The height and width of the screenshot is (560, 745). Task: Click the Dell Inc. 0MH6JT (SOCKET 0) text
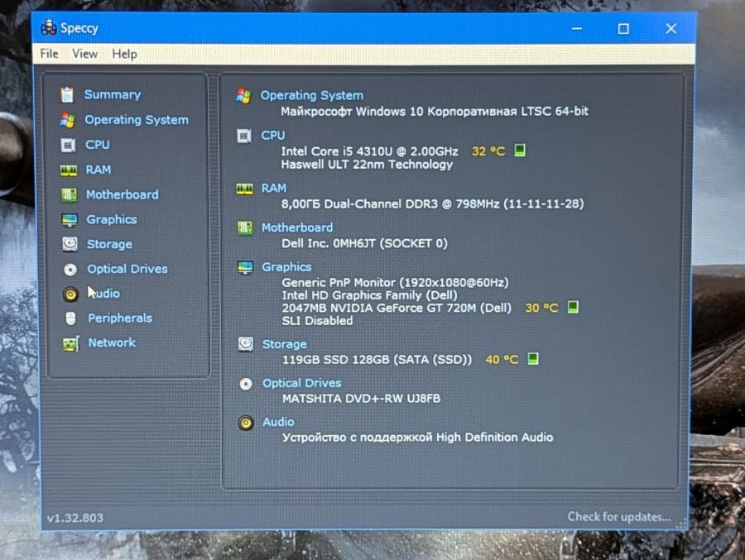pos(364,244)
